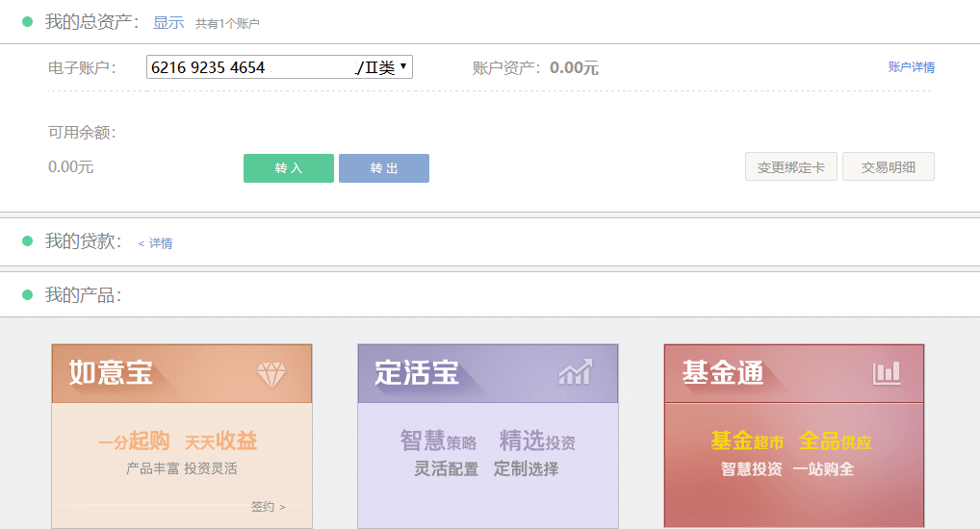The width and height of the screenshot is (980, 529).
Task: Click 电子账户 label
Action: (x=82, y=67)
